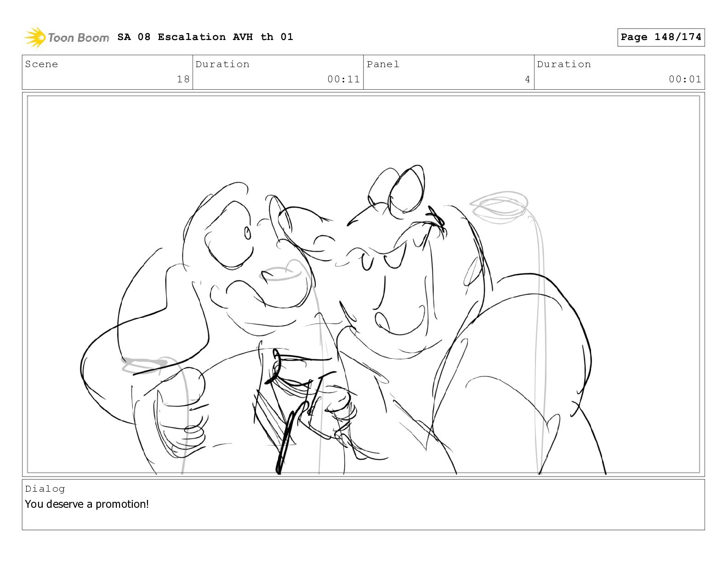This screenshot has height=563, width=728.
Task: Click the Toon Boom logo
Action: point(67,37)
